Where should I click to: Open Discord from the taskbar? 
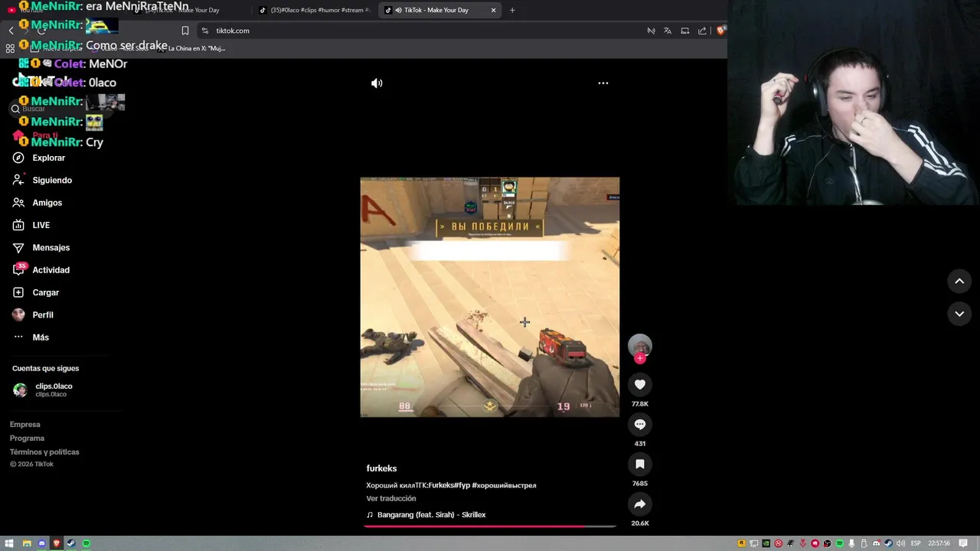click(41, 543)
